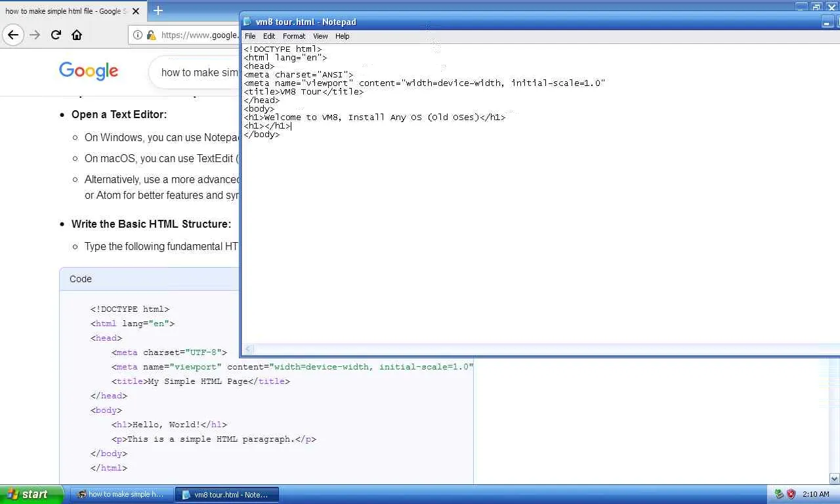
Task: Minimize the Notepad window
Action: [827, 22]
